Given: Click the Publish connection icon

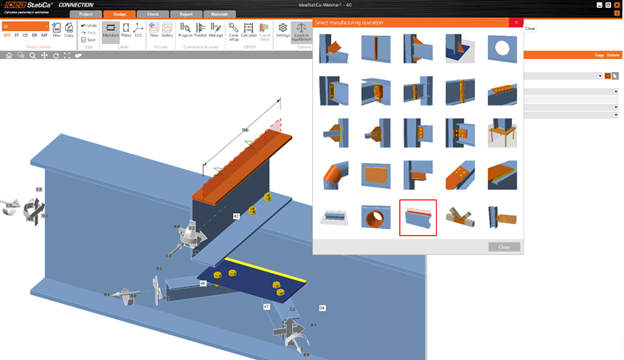Looking at the screenshot, I should tap(201, 30).
